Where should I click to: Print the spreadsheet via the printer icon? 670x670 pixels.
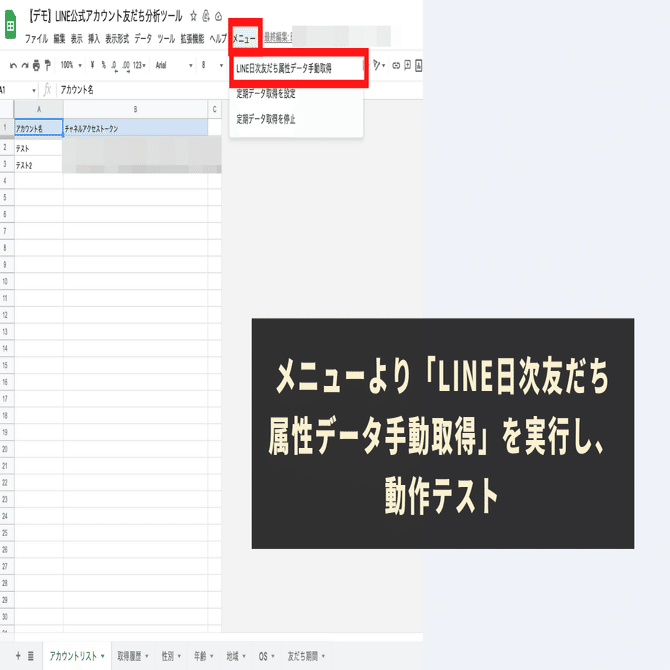click(36, 65)
